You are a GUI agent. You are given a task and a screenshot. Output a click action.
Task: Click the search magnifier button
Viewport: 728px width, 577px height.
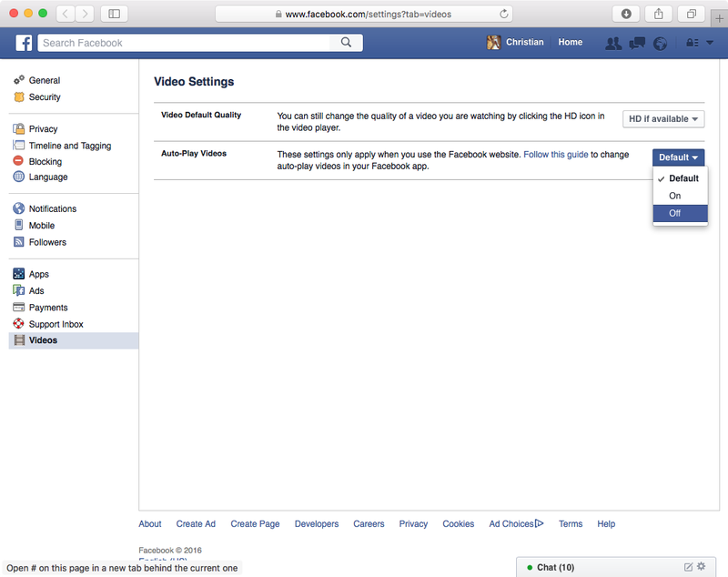click(x=346, y=42)
